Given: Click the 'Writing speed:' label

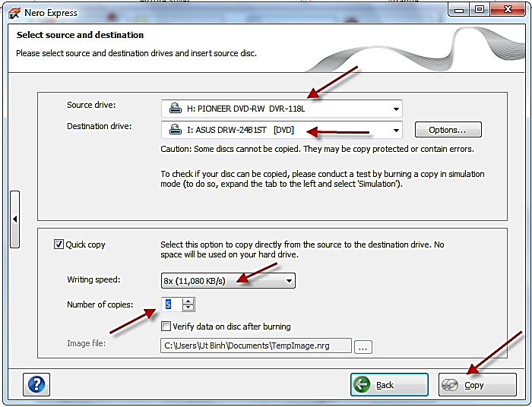Looking at the screenshot, I should [x=93, y=279].
